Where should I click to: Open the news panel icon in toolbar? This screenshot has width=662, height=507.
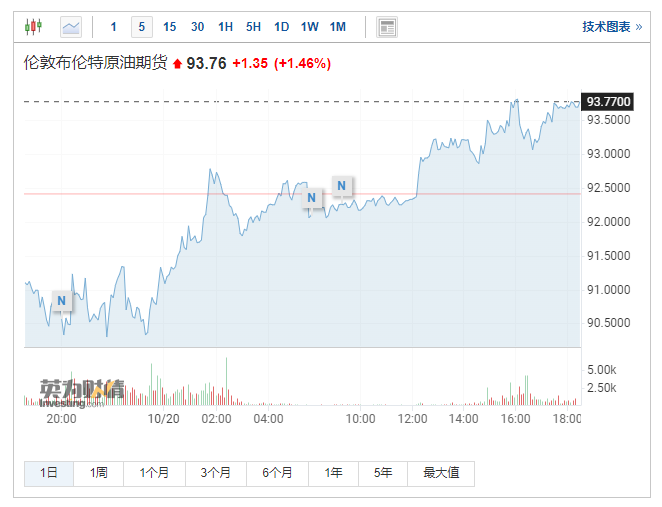point(386,27)
